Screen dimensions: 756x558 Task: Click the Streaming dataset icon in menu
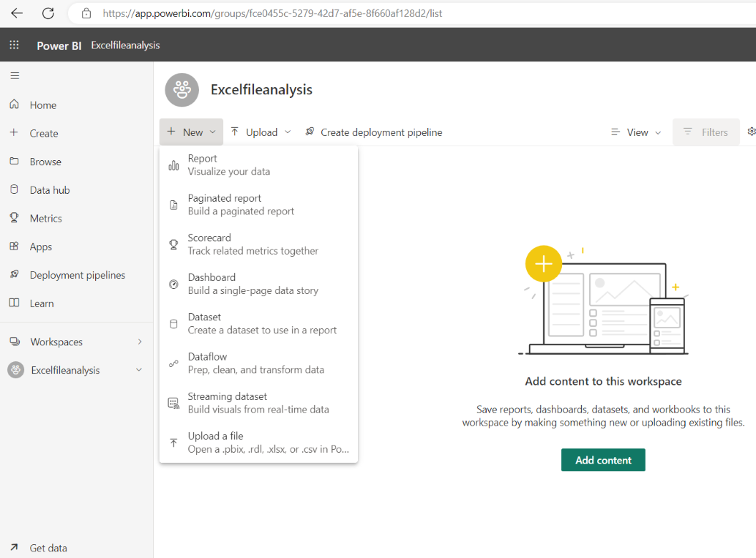(173, 403)
